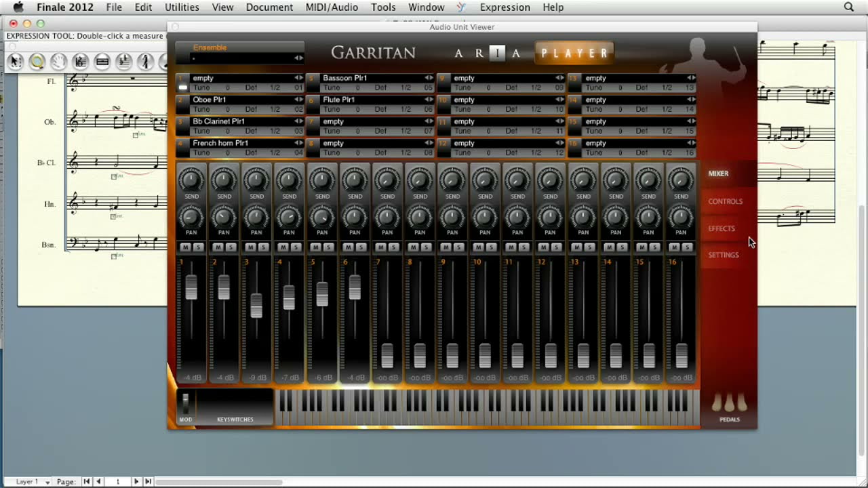Open the Layer 1 dropdown
Screen dimensions: 868x488
(33, 482)
